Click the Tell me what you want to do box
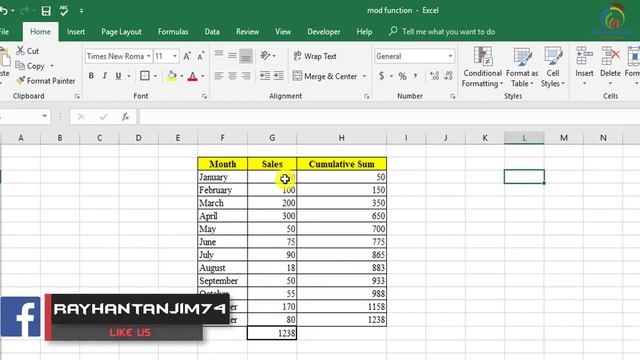The width and height of the screenshot is (640, 360). [x=442, y=31]
